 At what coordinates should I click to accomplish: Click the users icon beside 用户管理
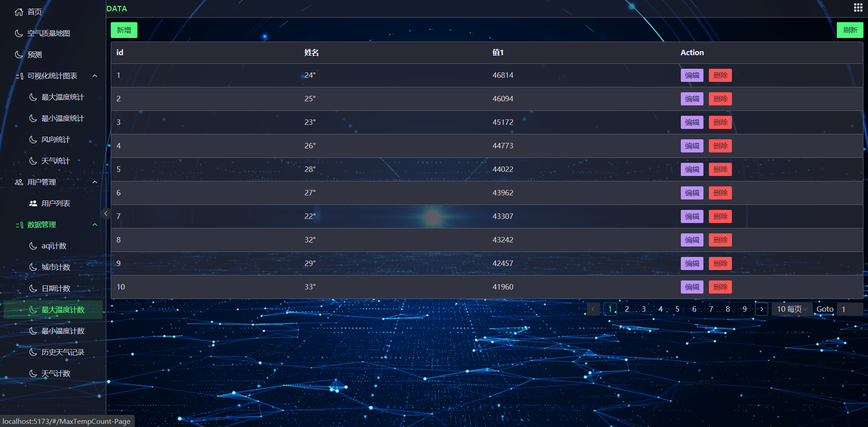pyautogui.click(x=18, y=182)
